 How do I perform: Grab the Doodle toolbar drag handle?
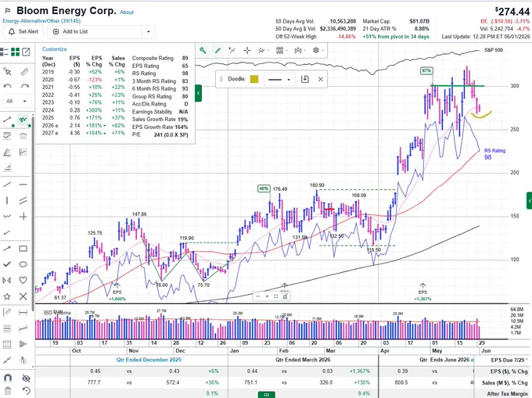pos(221,79)
